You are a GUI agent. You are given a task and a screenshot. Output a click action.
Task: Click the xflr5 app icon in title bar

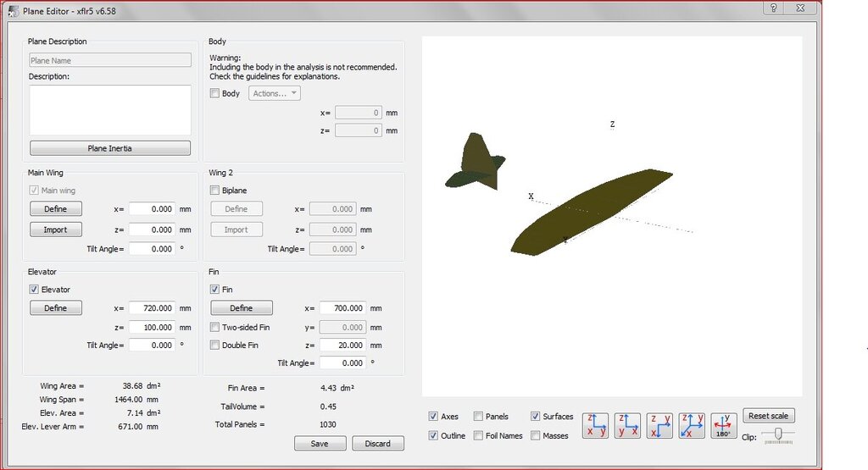tap(14, 10)
